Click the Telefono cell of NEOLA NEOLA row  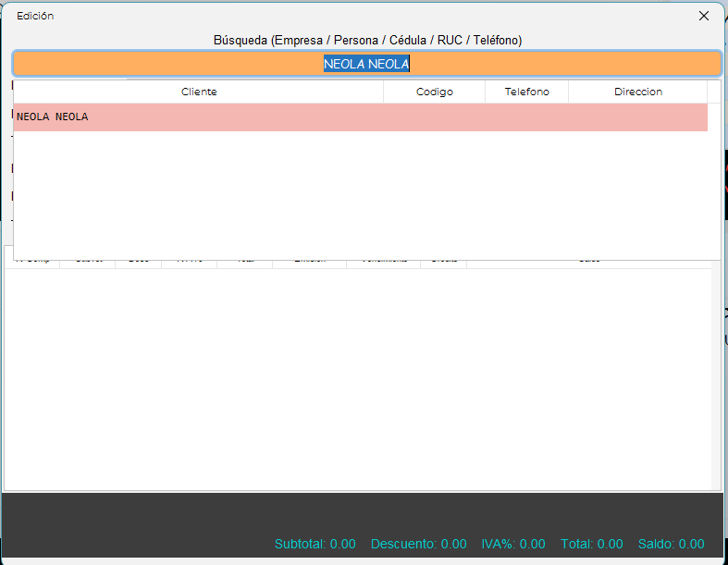[x=526, y=117]
